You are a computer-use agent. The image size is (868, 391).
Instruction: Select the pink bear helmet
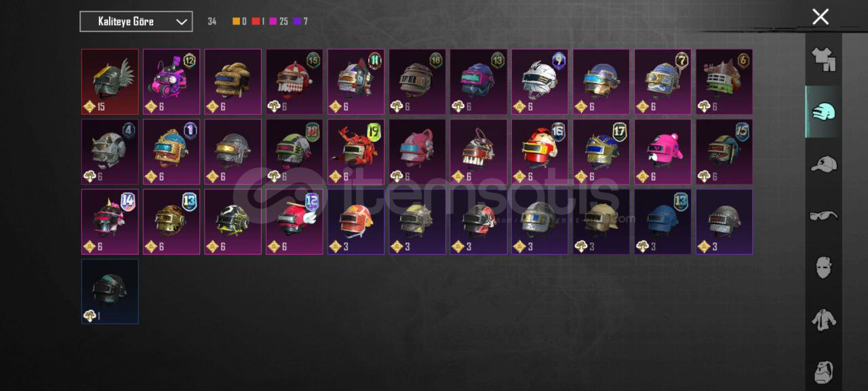tap(663, 152)
